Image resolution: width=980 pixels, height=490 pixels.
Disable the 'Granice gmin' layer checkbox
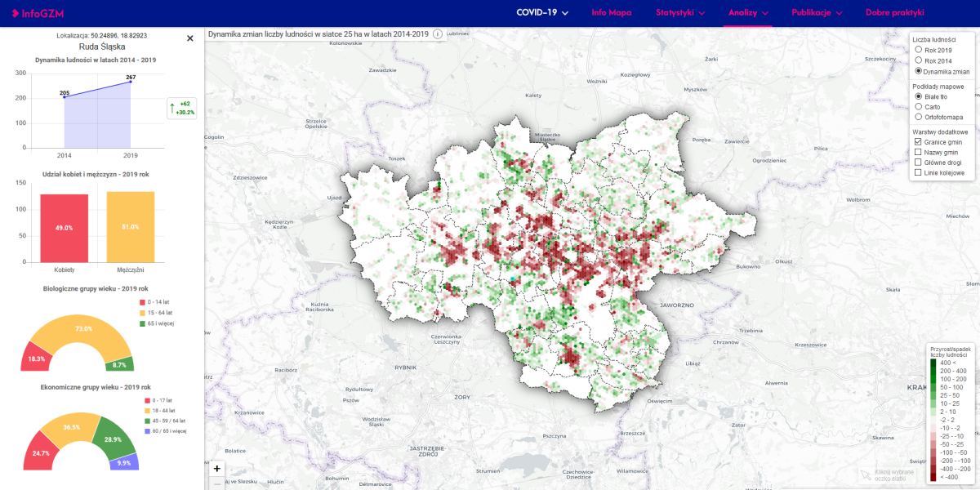919,142
